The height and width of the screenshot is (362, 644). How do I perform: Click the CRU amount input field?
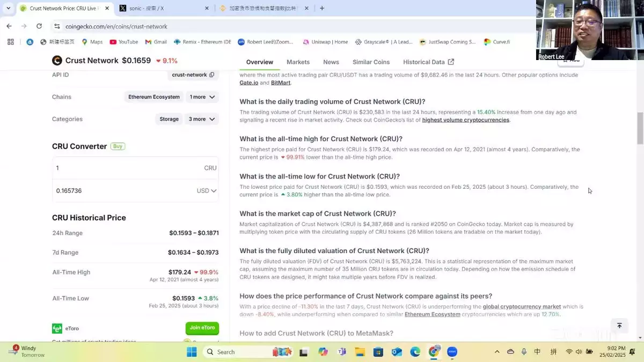135,168
